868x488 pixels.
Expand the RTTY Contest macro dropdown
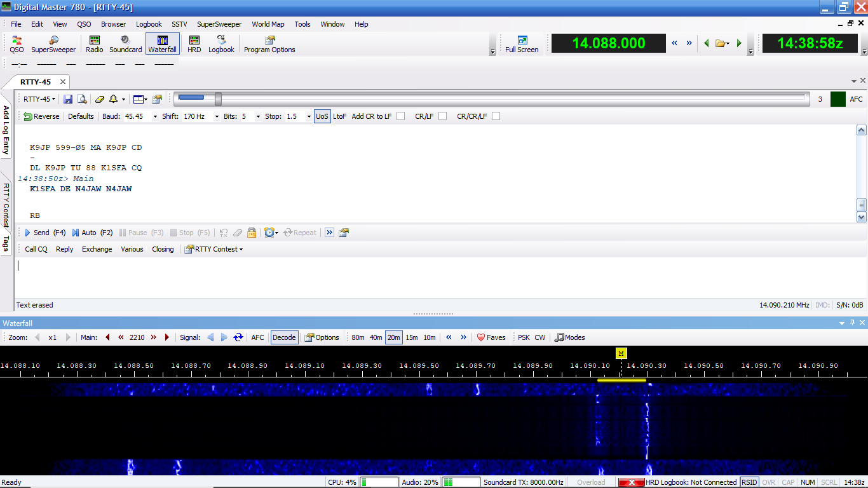(x=214, y=249)
